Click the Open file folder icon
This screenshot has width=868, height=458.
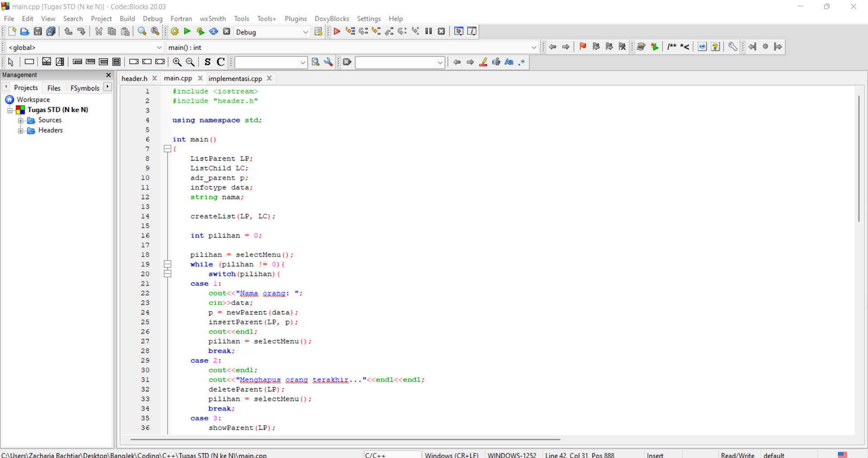point(25,32)
